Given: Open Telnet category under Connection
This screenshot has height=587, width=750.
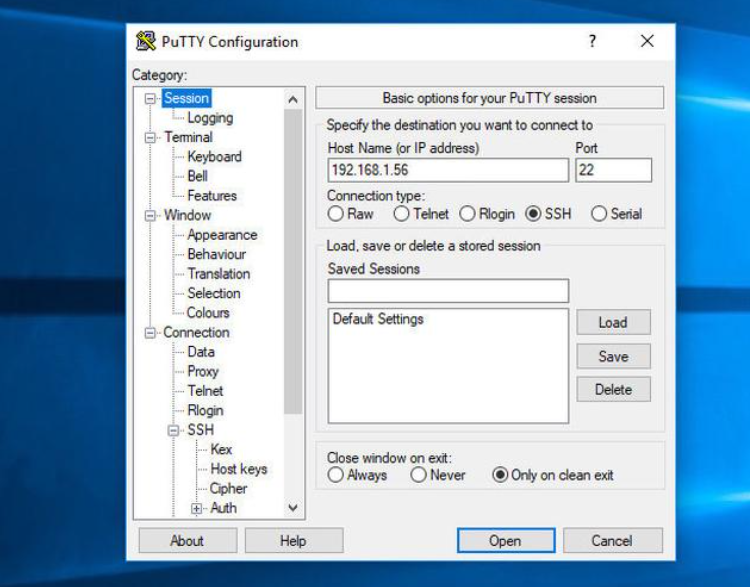Looking at the screenshot, I should [x=205, y=391].
